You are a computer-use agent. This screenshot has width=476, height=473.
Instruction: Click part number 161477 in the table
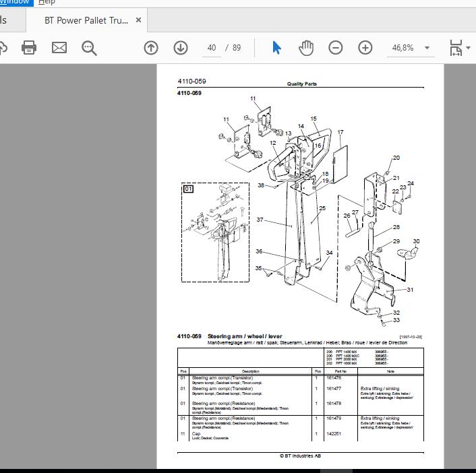pos(334,388)
